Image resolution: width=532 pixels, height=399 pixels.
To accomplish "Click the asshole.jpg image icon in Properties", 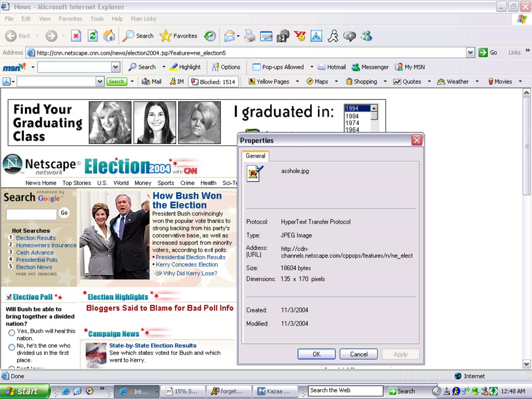I will click(255, 173).
